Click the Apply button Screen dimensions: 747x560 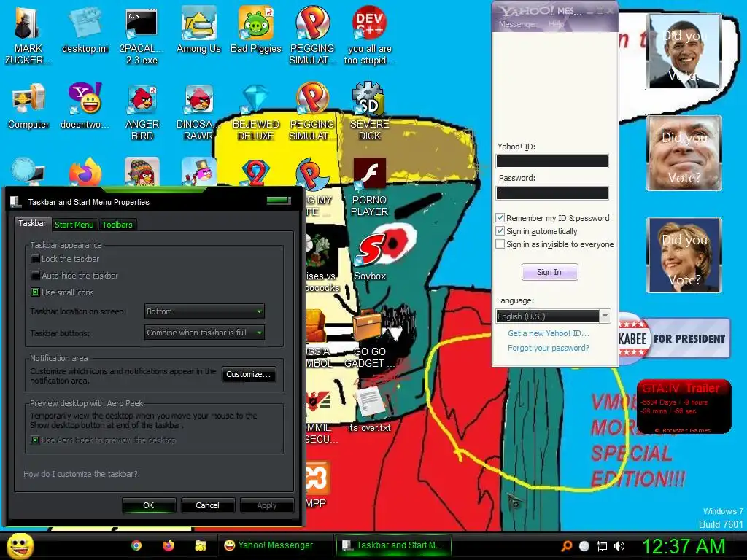[267, 505]
